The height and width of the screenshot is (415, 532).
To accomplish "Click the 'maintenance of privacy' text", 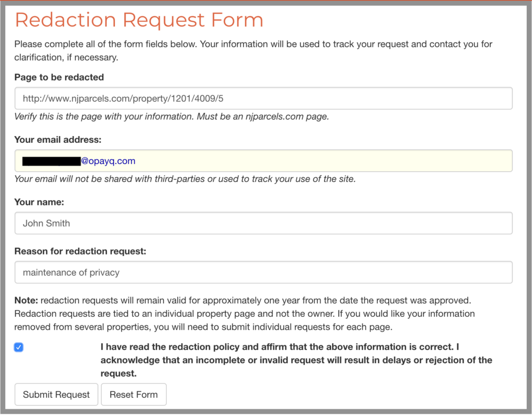I will (x=71, y=272).
